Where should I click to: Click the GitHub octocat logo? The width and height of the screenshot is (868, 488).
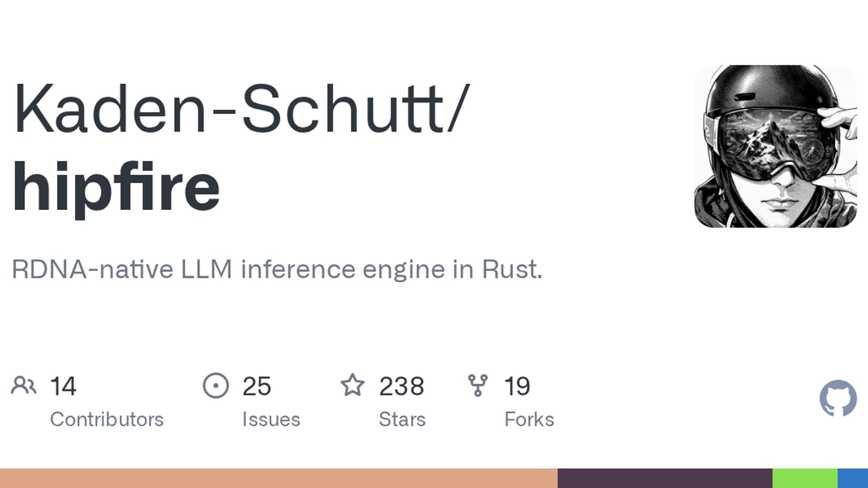[838, 398]
